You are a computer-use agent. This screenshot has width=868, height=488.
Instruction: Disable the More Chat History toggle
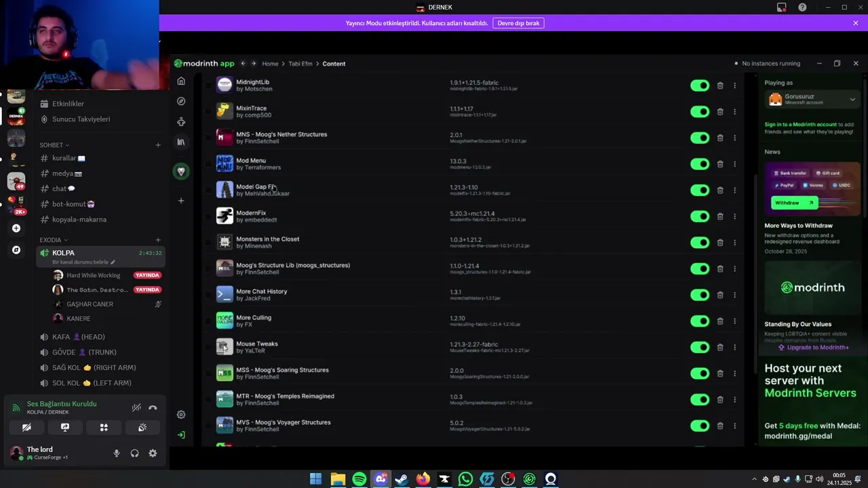click(x=700, y=295)
